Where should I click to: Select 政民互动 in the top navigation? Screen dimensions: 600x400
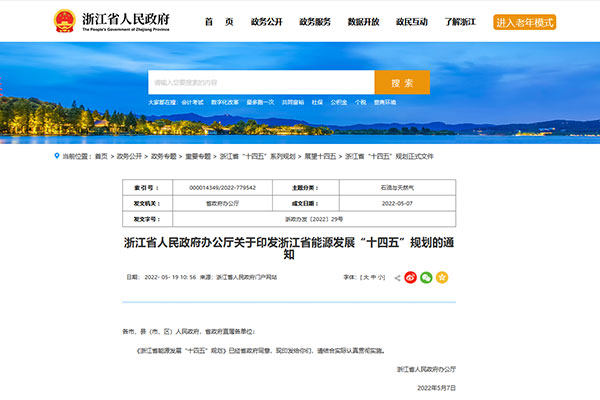tap(411, 21)
